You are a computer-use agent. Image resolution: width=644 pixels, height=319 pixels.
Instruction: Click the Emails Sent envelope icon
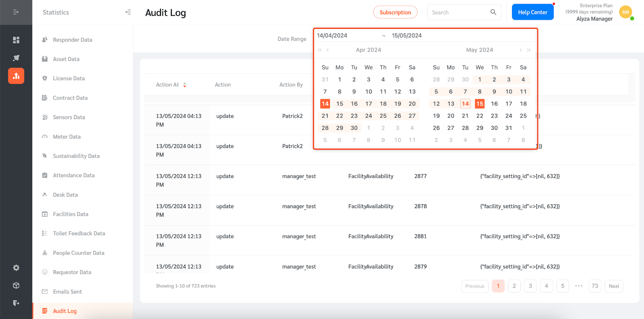[45, 292]
